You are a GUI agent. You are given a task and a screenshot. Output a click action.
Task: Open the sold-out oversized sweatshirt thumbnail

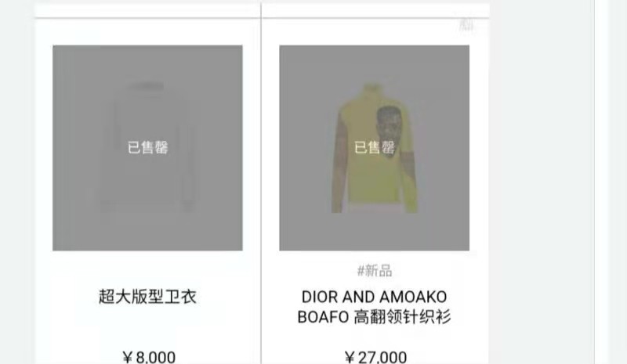tap(147, 148)
